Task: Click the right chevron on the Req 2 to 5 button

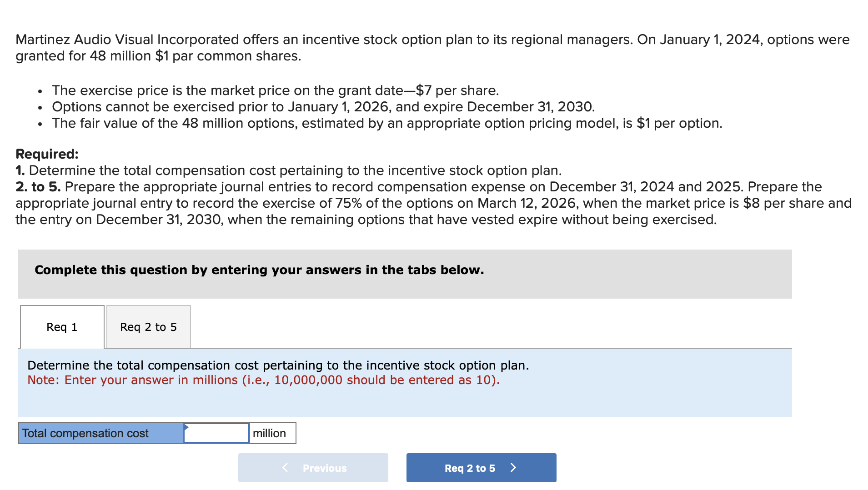Action: pos(513,468)
